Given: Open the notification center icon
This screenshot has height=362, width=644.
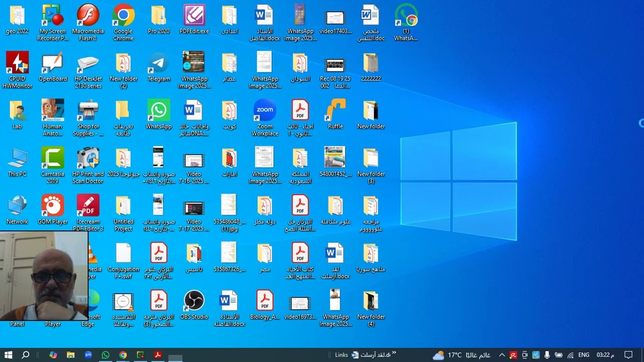Looking at the screenshot, I should coord(628,355).
